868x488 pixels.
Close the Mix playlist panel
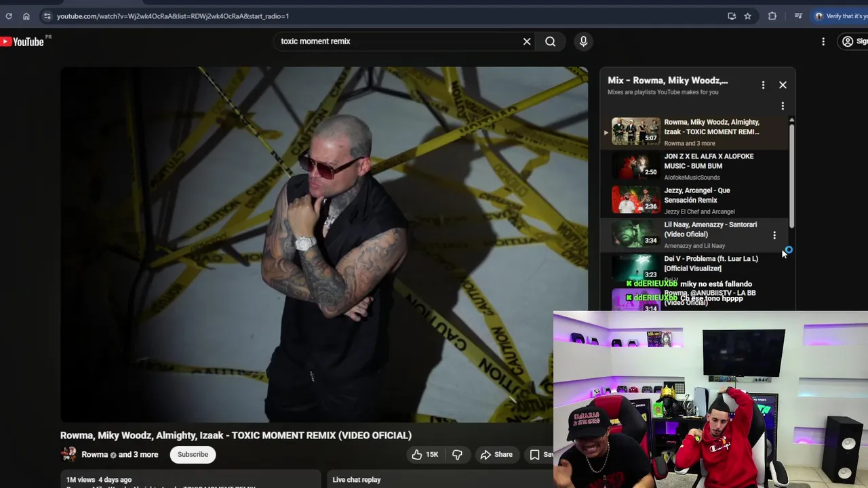pos(783,85)
